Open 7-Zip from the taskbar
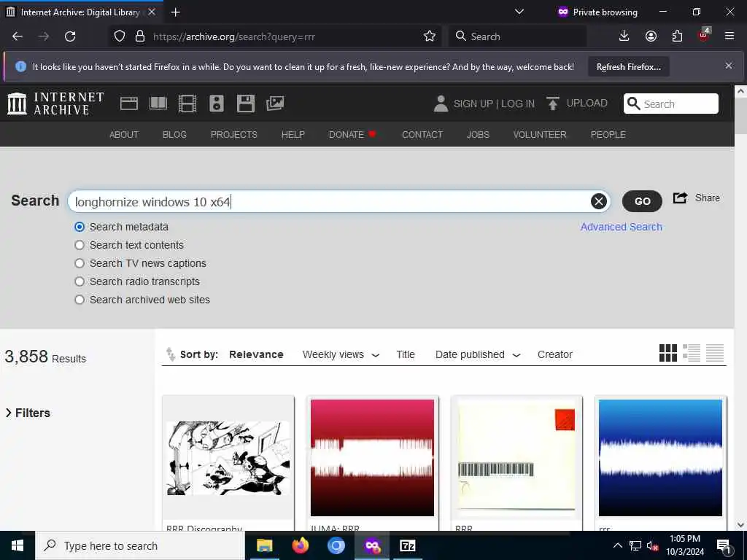This screenshot has height=560, width=747. pos(407,545)
